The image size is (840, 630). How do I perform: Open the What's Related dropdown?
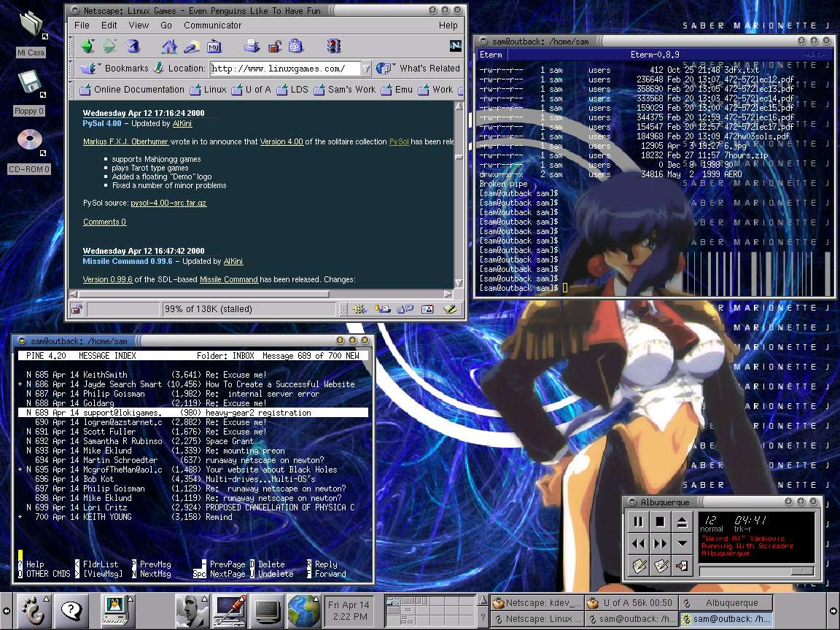click(x=418, y=68)
